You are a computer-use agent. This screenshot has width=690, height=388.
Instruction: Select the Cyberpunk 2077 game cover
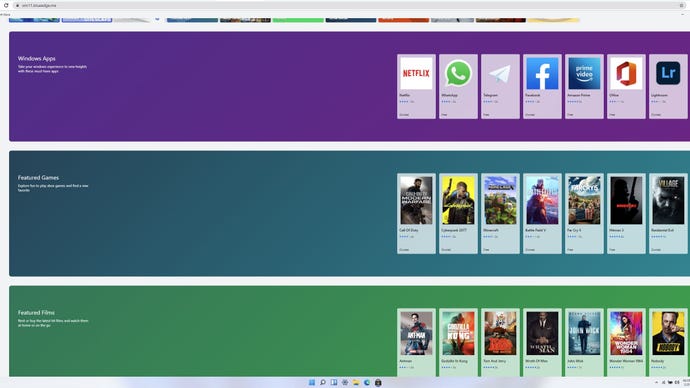click(x=458, y=201)
